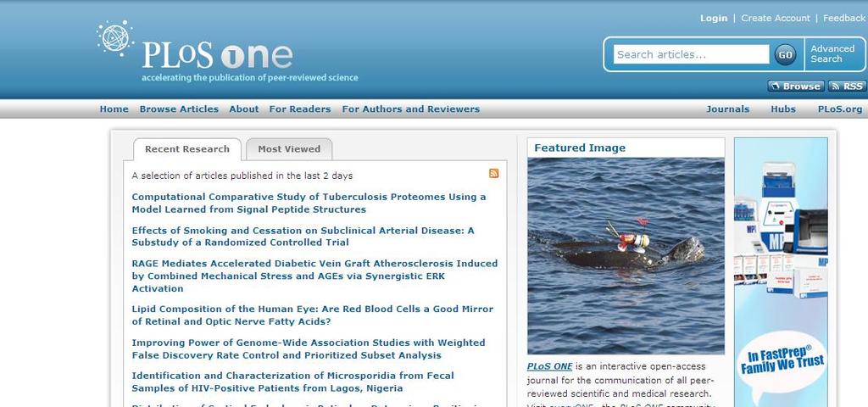Click the orange RSS feed icon
The width and height of the screenshot is (868, 407).
point(494,173)
